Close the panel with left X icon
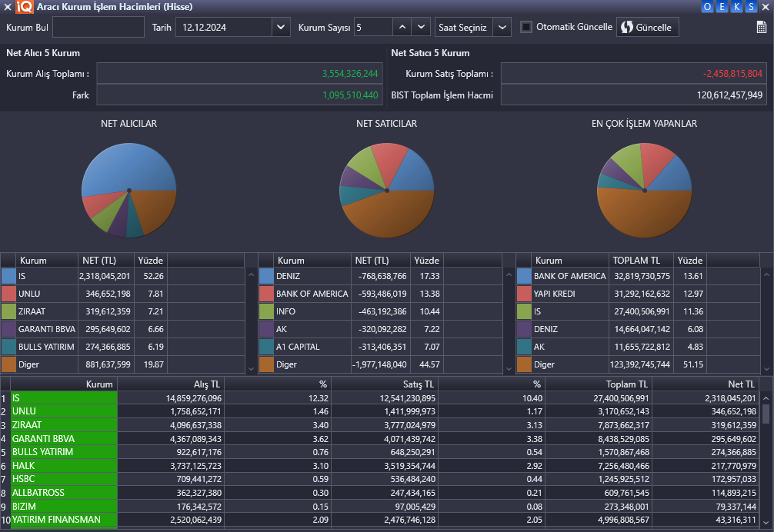774x532 pixels. coord(8,6)
